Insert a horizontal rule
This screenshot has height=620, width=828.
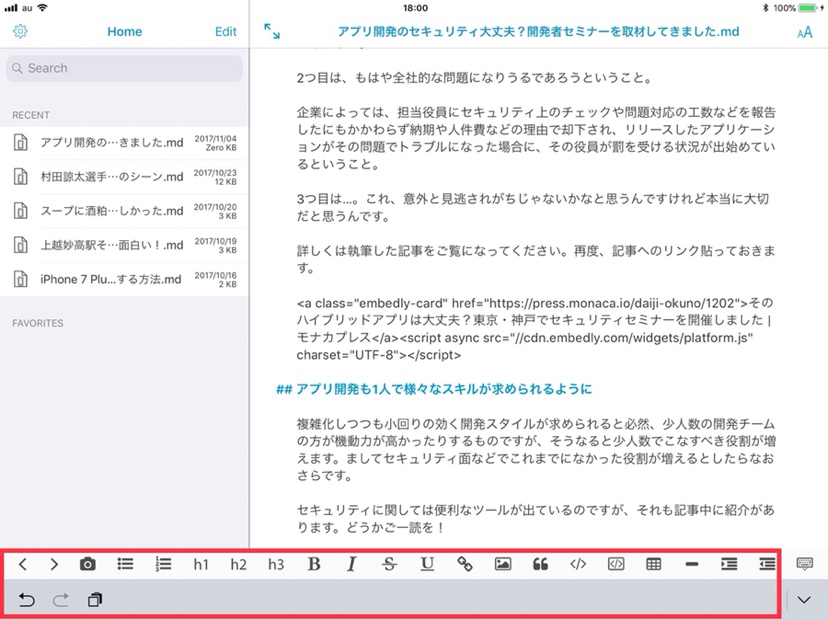click(692, 564)
